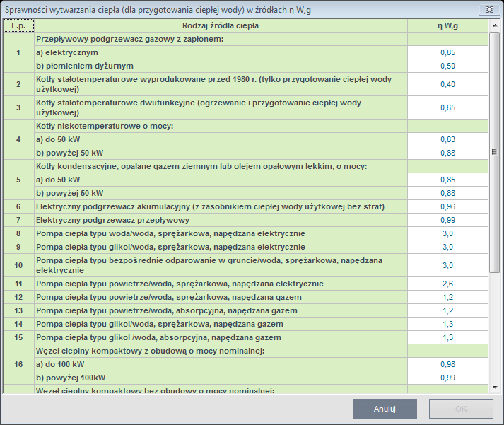Screen dimensions: 504x425
Task: Click row glikol/woda, sprężarkowa, napędzana gazem
Action: 221,324
